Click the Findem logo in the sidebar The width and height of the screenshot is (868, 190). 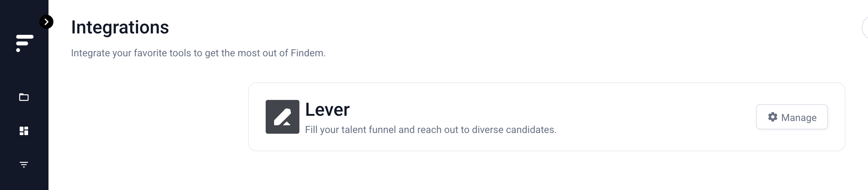[x=25, y=43]
